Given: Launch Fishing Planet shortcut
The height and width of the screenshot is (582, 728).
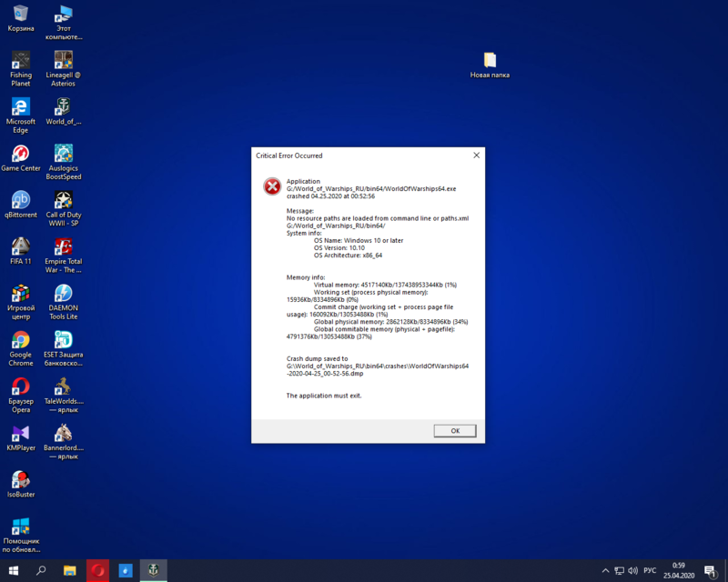Looking at the screenshot, I should click(x=21, y=69).
